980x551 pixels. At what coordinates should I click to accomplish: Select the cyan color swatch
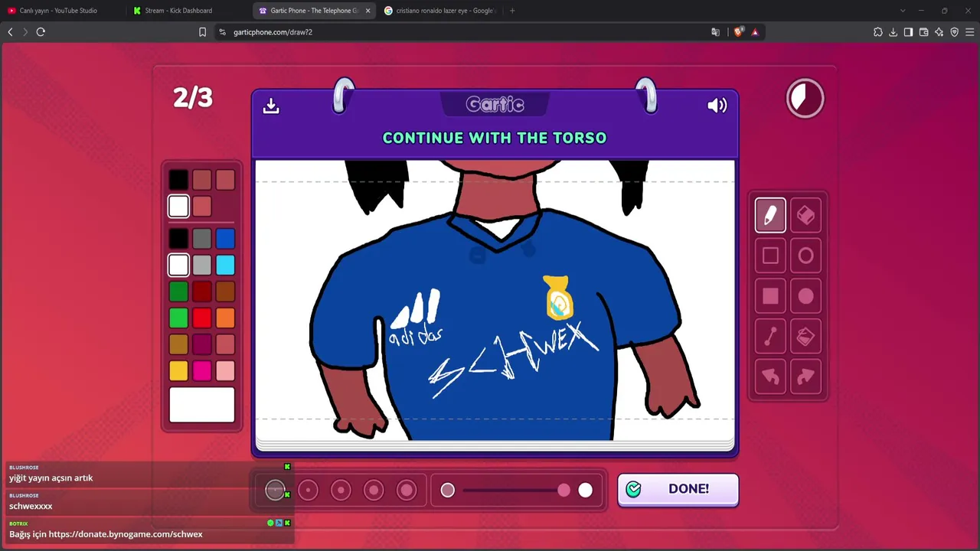click(225, 265)
